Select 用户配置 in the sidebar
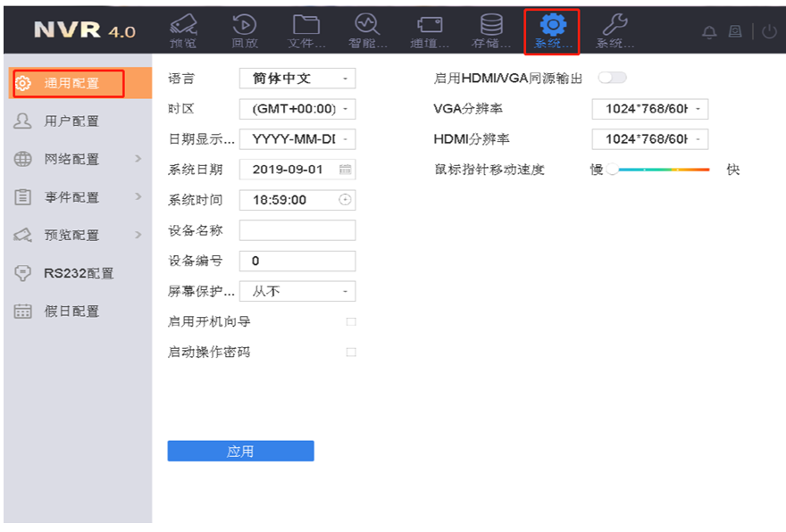 pyautogui.click(x=71, y=121)
